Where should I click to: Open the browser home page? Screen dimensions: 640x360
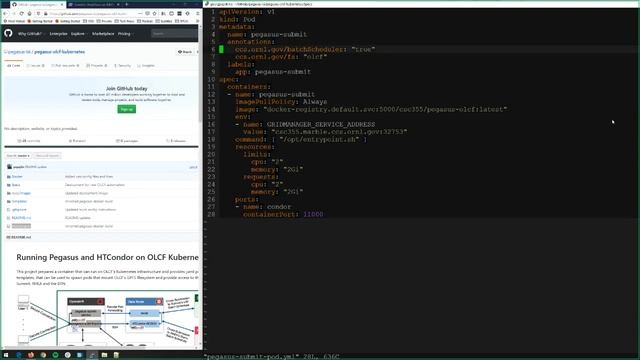[29, 13]
